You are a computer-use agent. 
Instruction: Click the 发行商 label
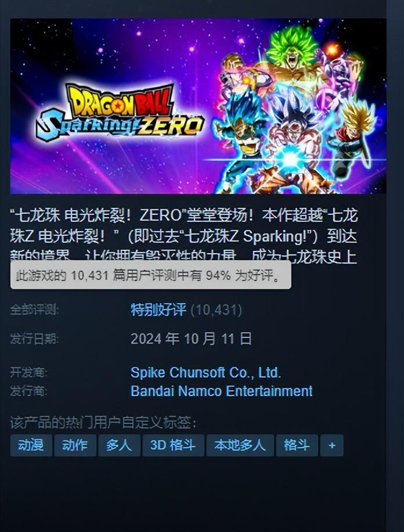[28, 391]
